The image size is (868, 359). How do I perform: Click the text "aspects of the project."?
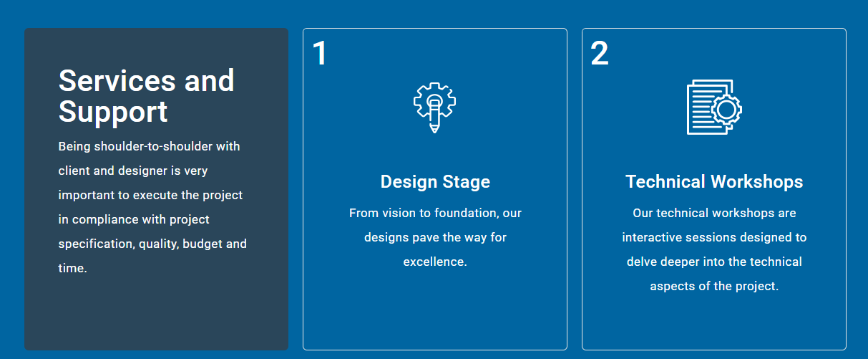pos(714,286)
